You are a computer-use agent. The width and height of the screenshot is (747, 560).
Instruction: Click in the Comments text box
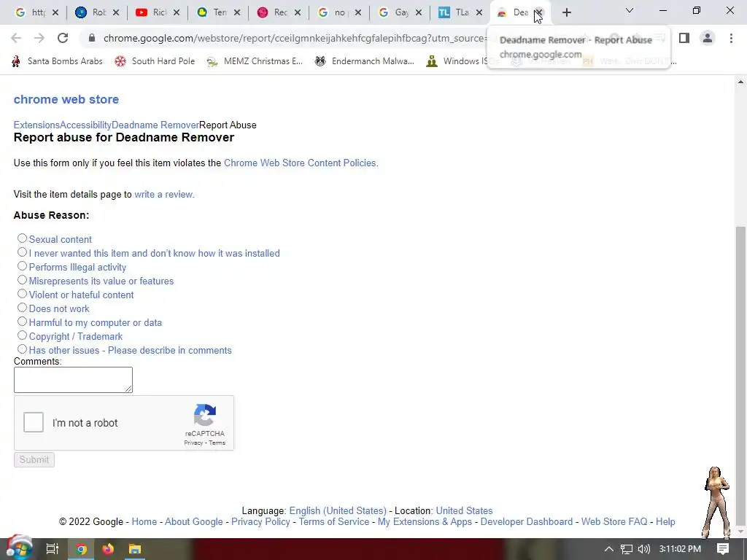[73, 379]
